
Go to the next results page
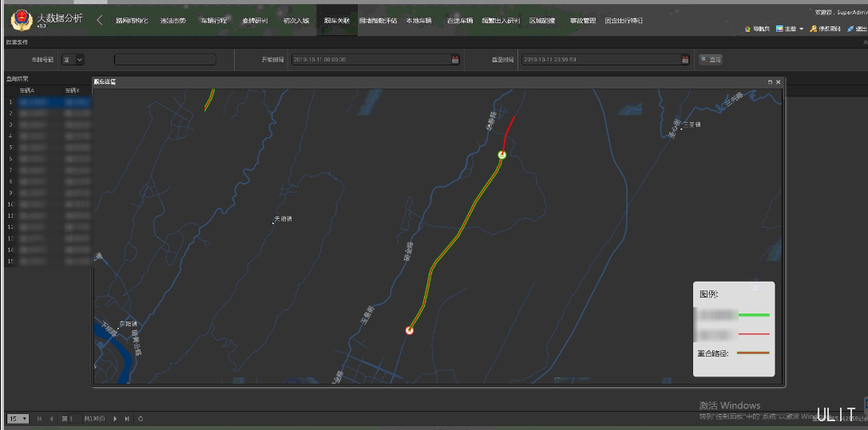pos(115,418)
